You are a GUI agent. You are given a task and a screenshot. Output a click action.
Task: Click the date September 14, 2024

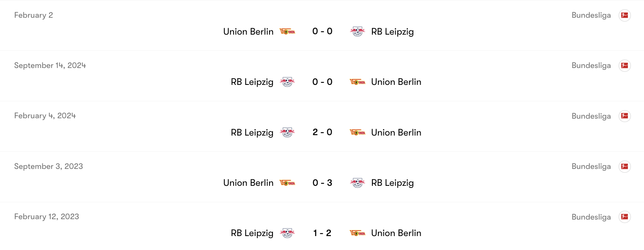coord(50,65)
